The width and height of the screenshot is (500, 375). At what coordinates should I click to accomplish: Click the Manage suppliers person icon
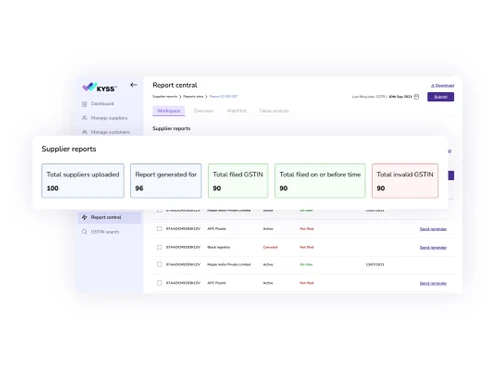84,118
